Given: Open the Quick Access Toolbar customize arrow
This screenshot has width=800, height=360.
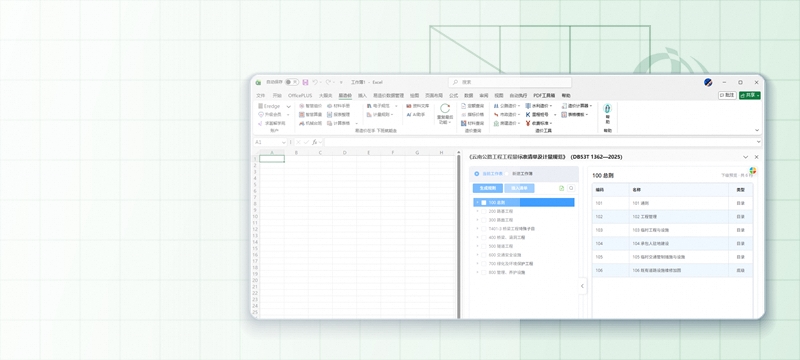Looking at the screenshot, I should point(341,82).
